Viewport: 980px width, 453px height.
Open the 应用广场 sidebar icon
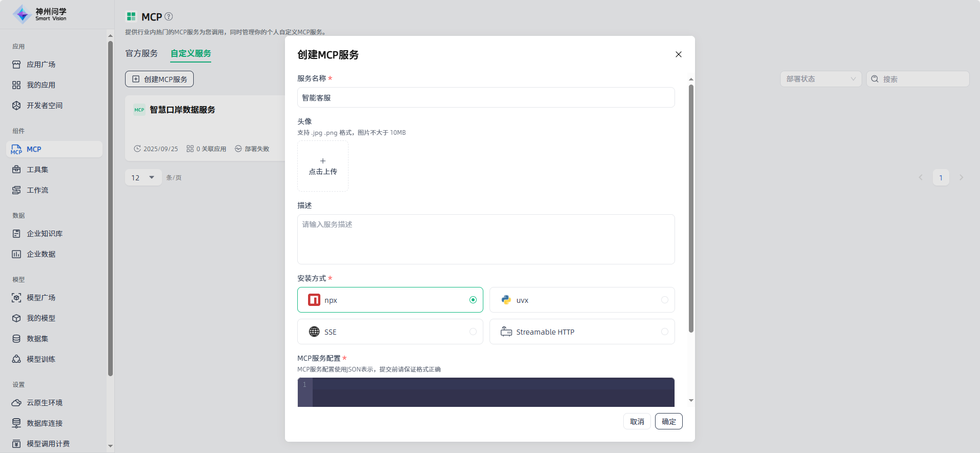(x=16, y=65)
